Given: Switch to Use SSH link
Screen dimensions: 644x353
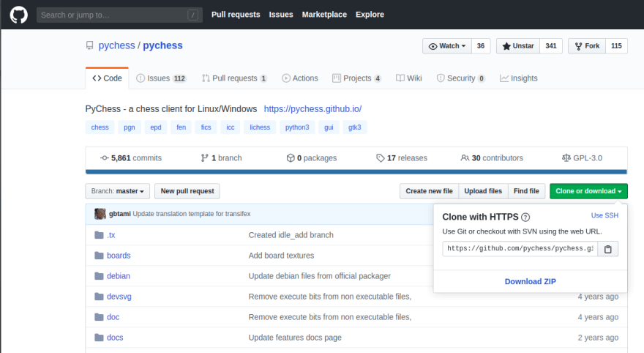Looking at the screenshot, I should click(604, 215).
